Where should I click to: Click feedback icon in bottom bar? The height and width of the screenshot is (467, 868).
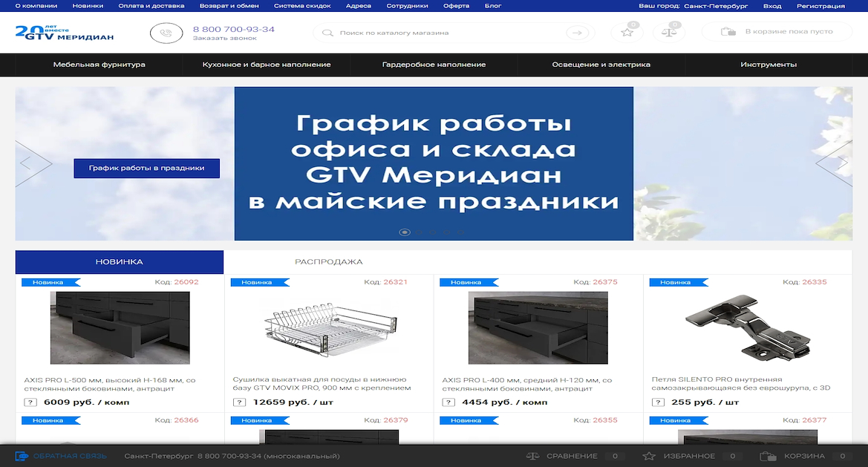(22, 456)
